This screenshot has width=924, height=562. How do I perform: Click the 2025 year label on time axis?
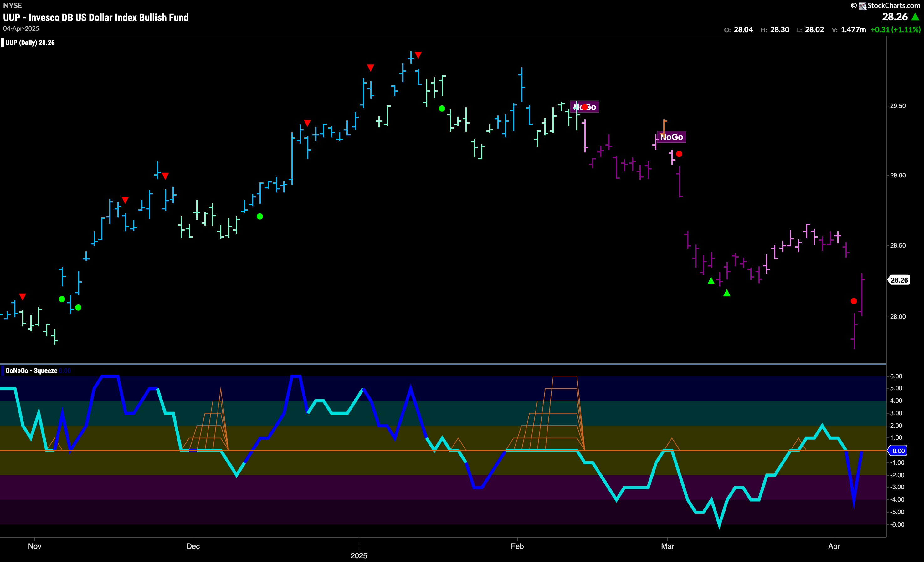tap(359, 556)
